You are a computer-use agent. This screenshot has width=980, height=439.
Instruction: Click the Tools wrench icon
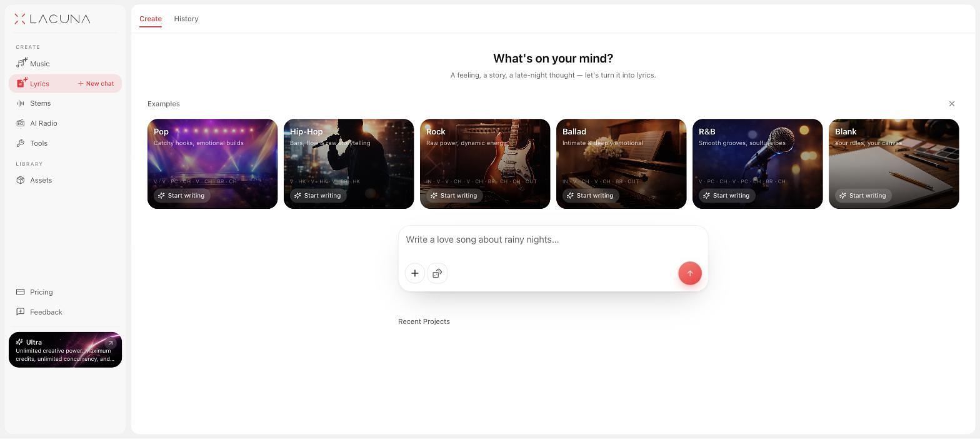click(21, 143)
